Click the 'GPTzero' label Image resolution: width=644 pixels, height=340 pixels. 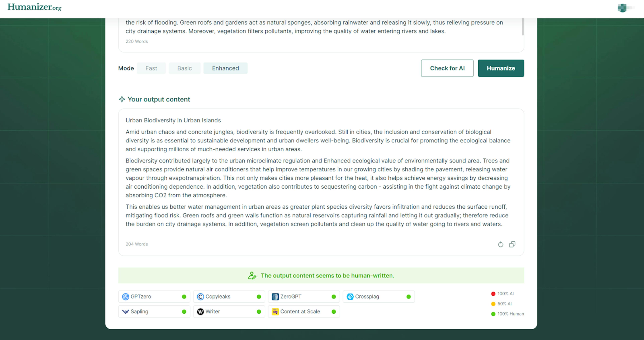click(141, 297)
